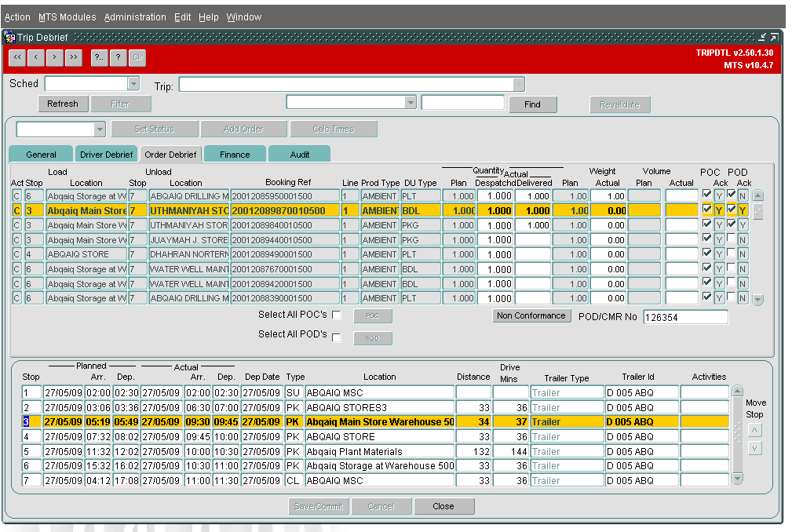The height and width of the screenshot is (532, 792).
Task: Open the status dropdown beside Set Status
Action: click(x=100, y=129)
